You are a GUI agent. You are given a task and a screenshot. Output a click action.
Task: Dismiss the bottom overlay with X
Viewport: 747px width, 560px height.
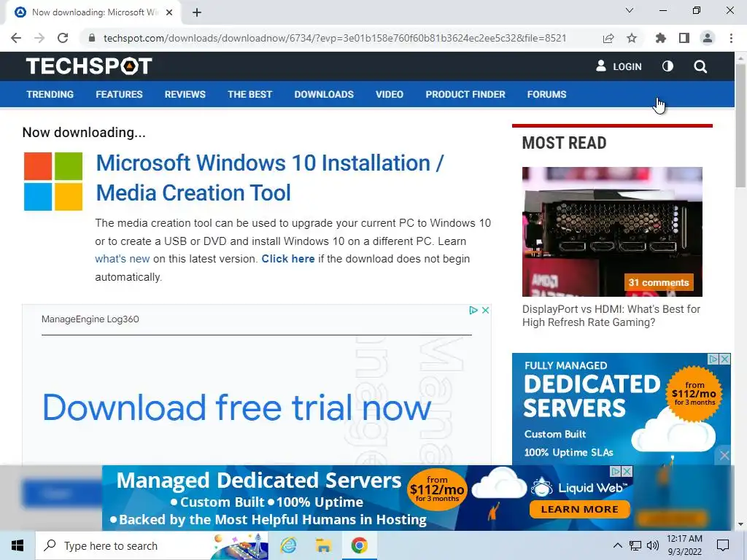click(x=724, y=456)
